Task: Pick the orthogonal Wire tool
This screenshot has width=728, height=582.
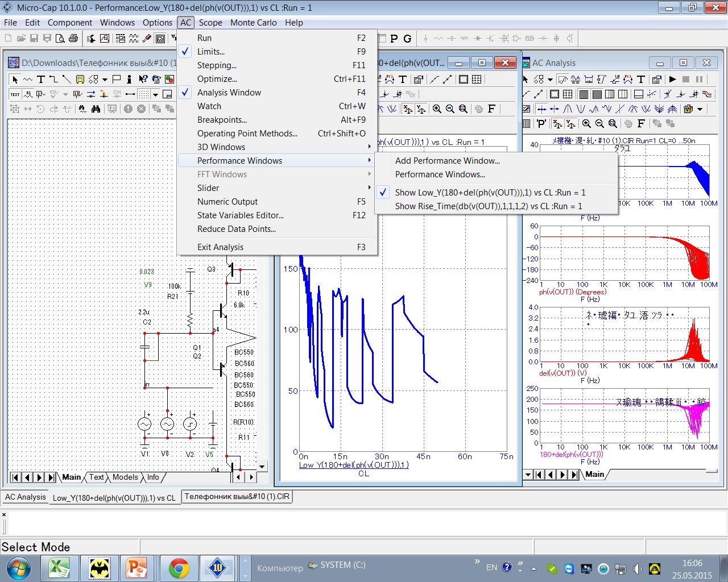Action: click(x=53, y=79)
